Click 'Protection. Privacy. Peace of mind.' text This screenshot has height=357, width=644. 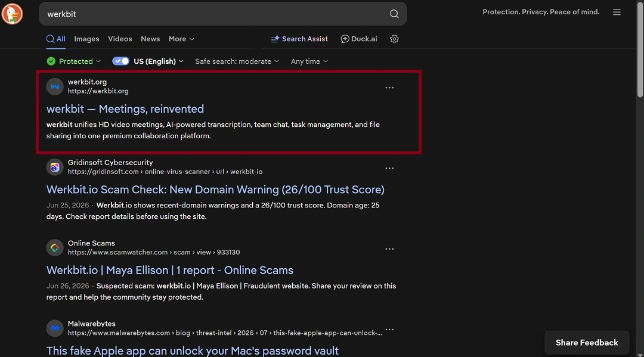[x=541, y=12]
